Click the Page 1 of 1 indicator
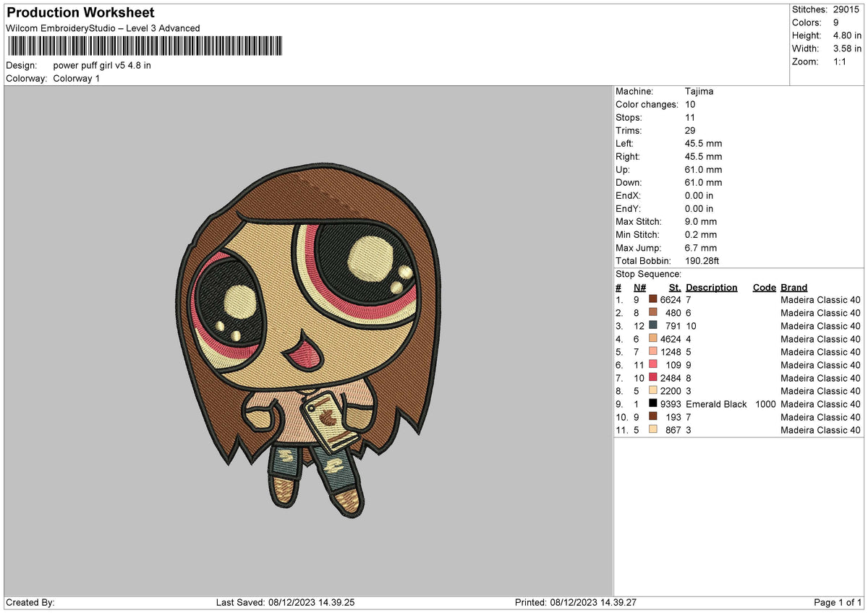Viewport: 868px width, 613px height. (838, 602)
